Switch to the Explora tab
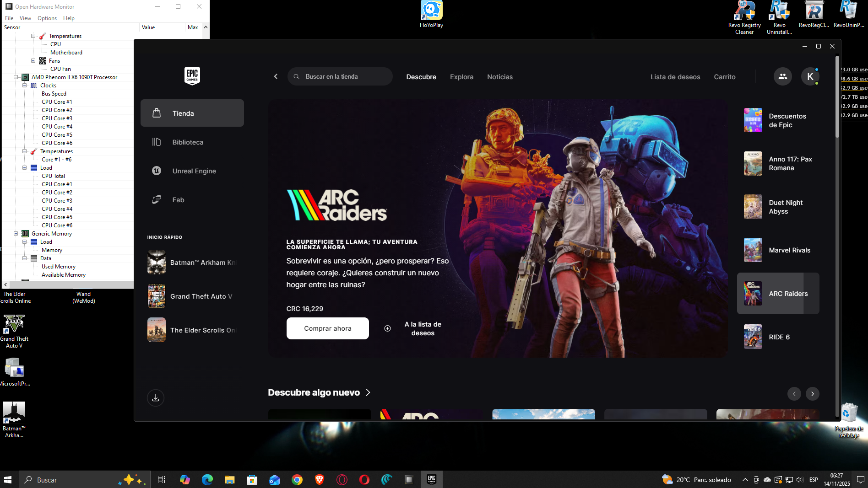 click(x=461, y=77)
